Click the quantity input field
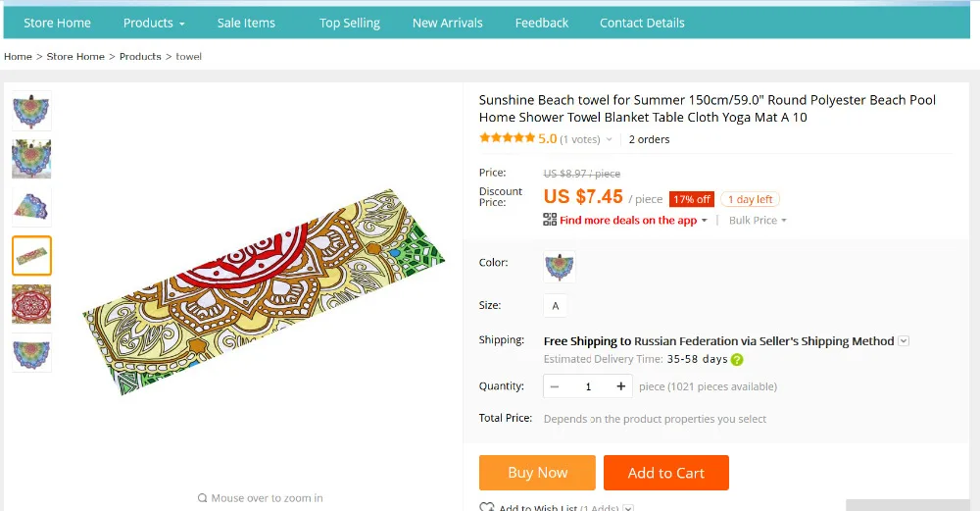 (588, 386)
